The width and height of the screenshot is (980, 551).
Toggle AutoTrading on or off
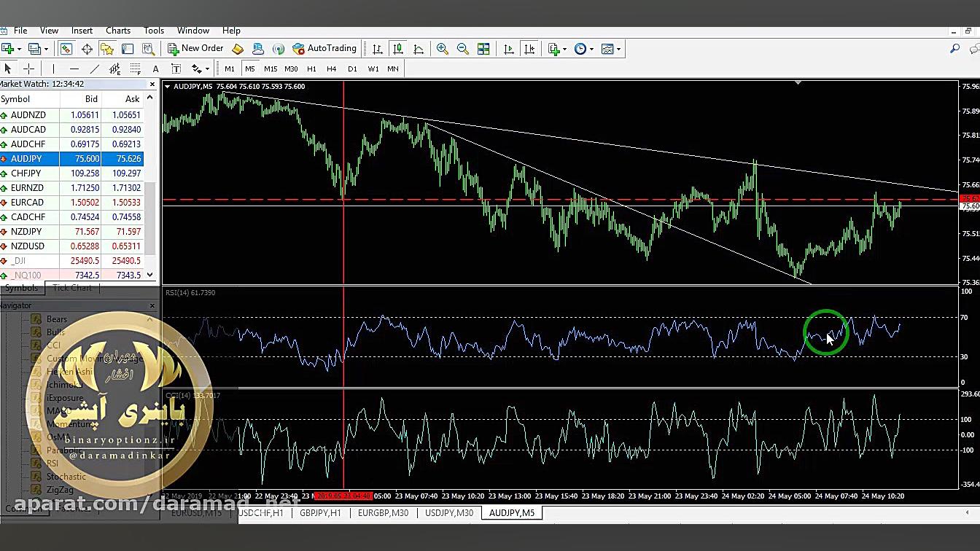(324, 49)
